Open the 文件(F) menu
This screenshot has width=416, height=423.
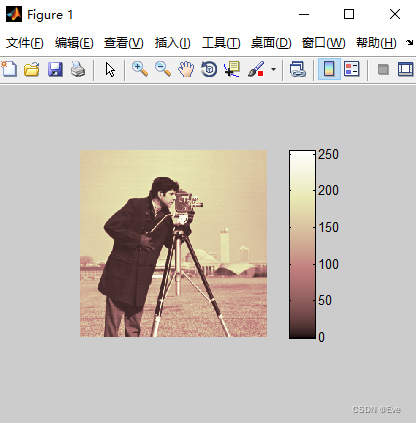point(24,43)
